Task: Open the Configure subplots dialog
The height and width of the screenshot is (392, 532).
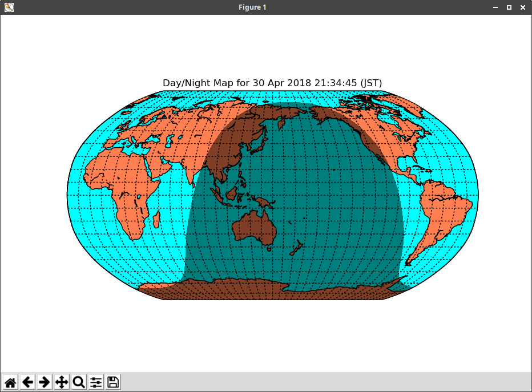Action: coord(96,382)
